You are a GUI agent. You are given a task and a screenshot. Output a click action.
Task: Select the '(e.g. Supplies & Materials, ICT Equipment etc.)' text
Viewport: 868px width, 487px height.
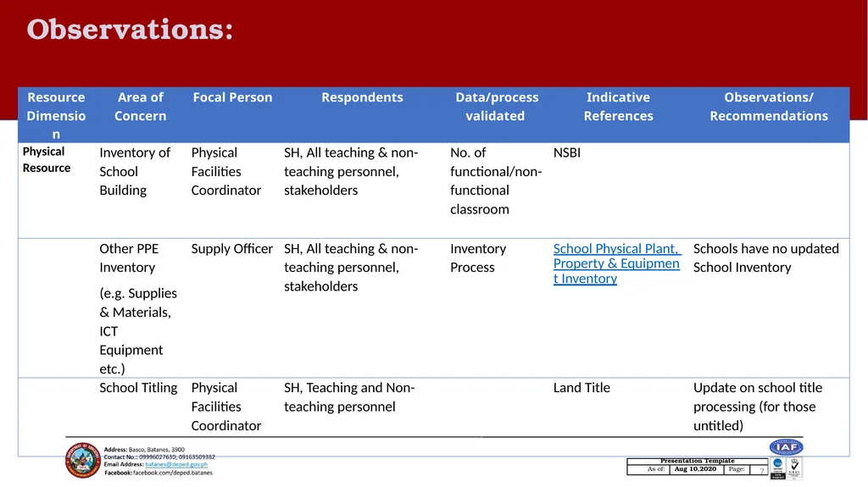pyautogui.click(x=138, y=331)
